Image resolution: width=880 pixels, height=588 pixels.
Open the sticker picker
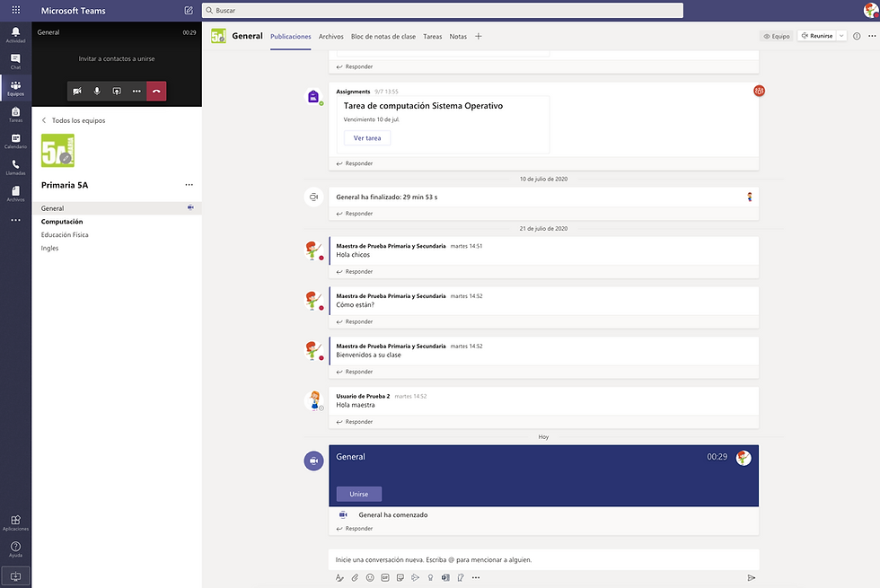(400, 577)
